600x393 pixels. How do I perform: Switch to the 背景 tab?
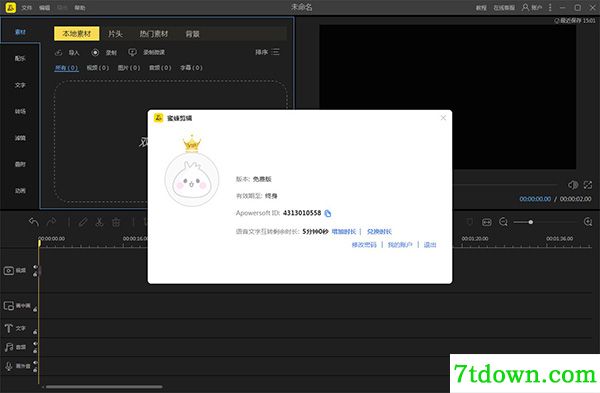tap(192, 34)
